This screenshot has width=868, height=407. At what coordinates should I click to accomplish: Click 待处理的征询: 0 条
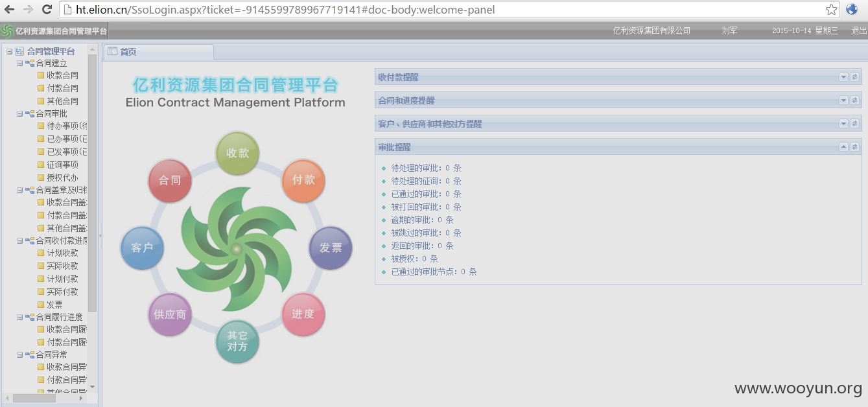coord(426,181)
